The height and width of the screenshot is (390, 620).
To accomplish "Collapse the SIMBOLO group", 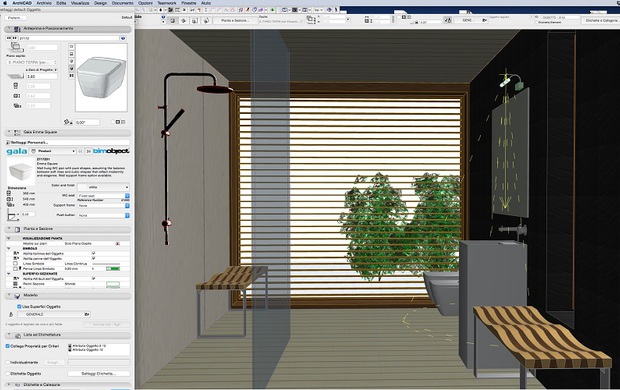I will tap(9, 248).
